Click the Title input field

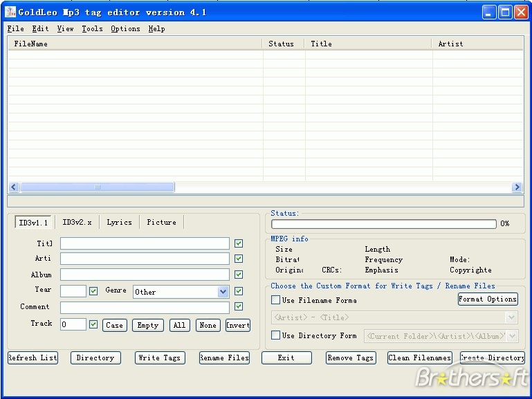click(145, 243)
